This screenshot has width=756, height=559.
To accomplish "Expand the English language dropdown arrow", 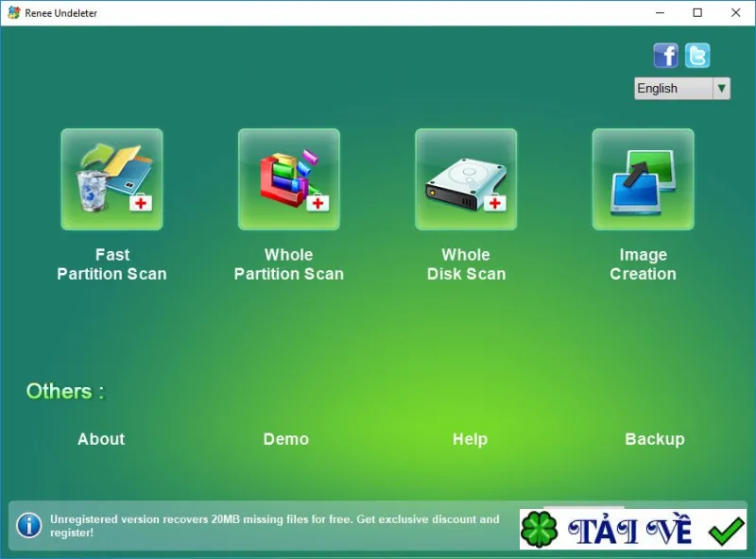I will click(x=721, y=88).
